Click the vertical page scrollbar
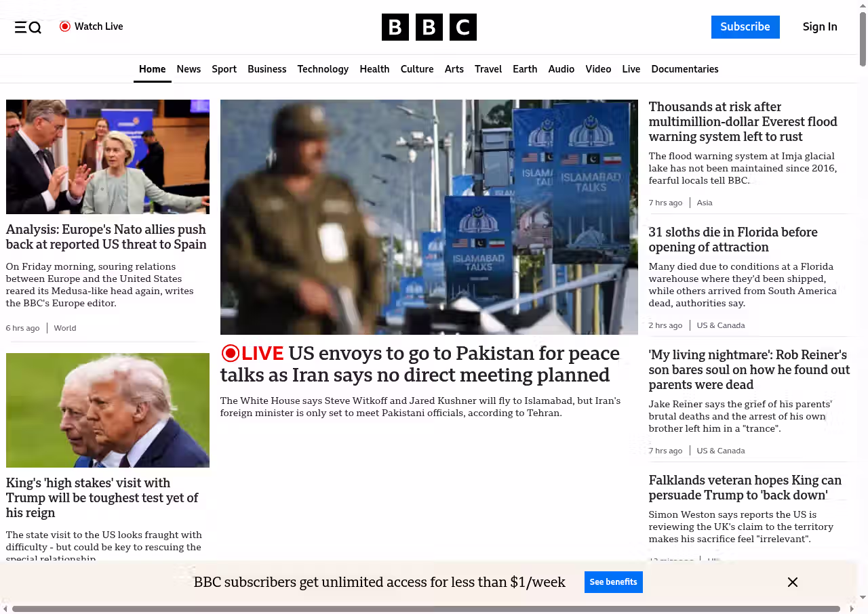This screenshot has width=868, height=614. (x=863, y=41)
